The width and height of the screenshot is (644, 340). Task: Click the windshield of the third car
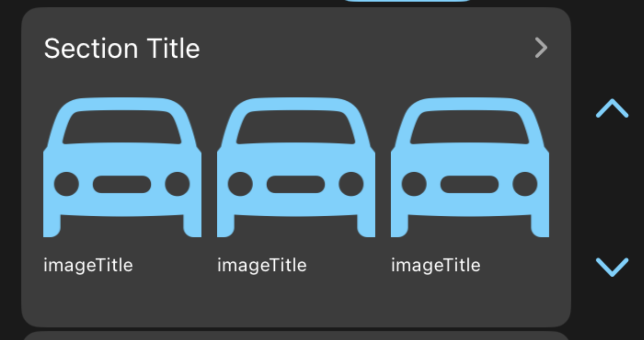tap(470, 127)
